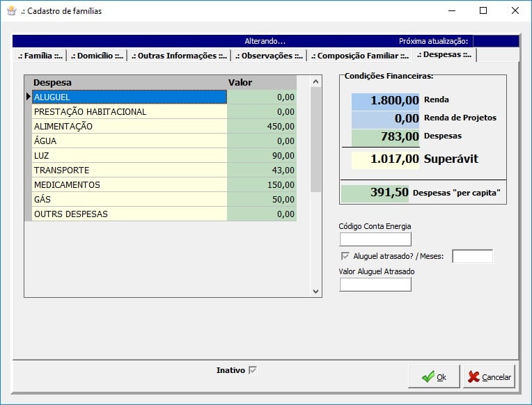Open the Observações tab
The width and height of the screenshot is (532, 405).
point(269,56)
